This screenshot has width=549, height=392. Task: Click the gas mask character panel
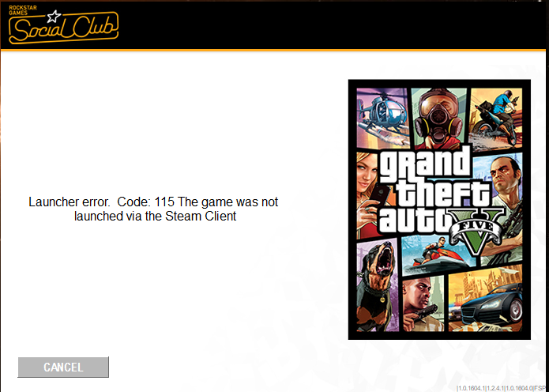(438, 119)
